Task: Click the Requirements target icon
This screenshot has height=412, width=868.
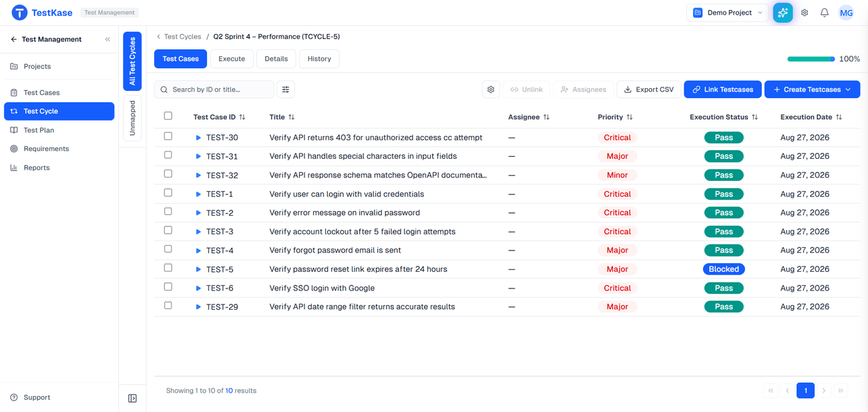Action: coord(14,149)
